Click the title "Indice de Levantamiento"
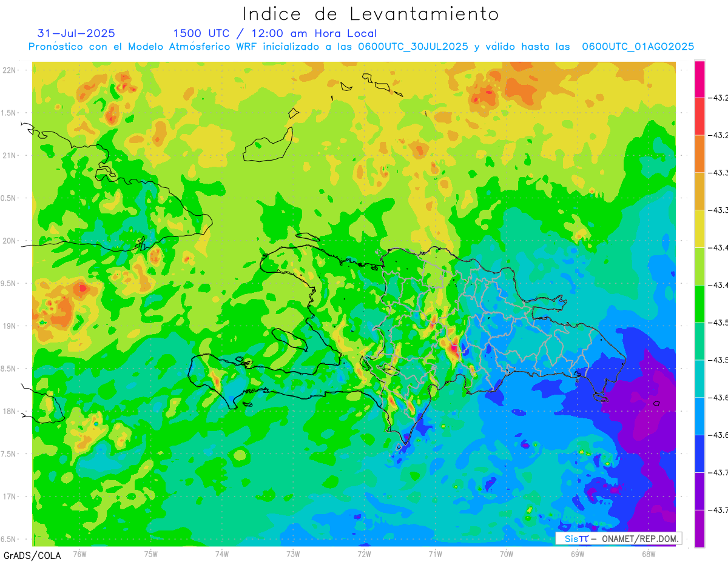The image size is (728, 562). pyautogui.click(x=371, y=14)
